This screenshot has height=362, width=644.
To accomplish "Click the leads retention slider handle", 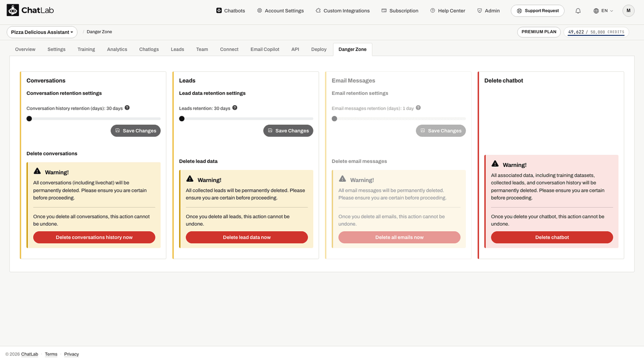I will pyautogui.click(x=182, y=119).
